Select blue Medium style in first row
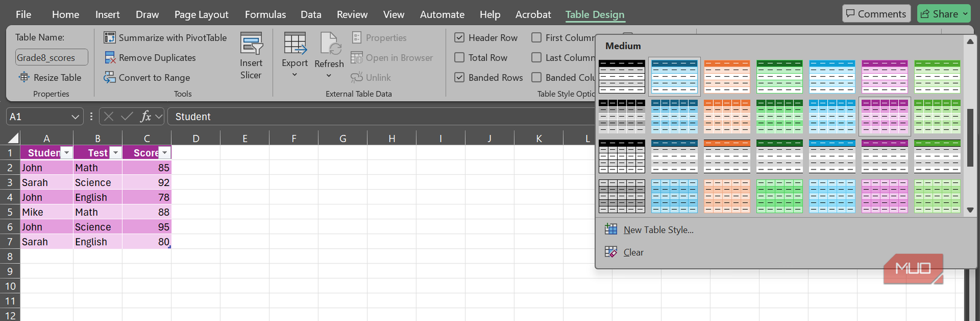980x321 pixels. point(675,77)
